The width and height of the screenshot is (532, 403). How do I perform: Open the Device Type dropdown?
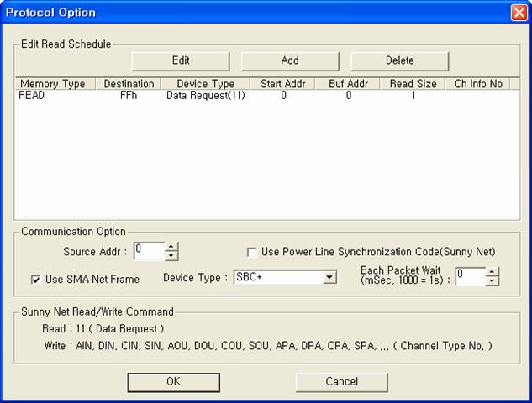(x=330, y=278)
